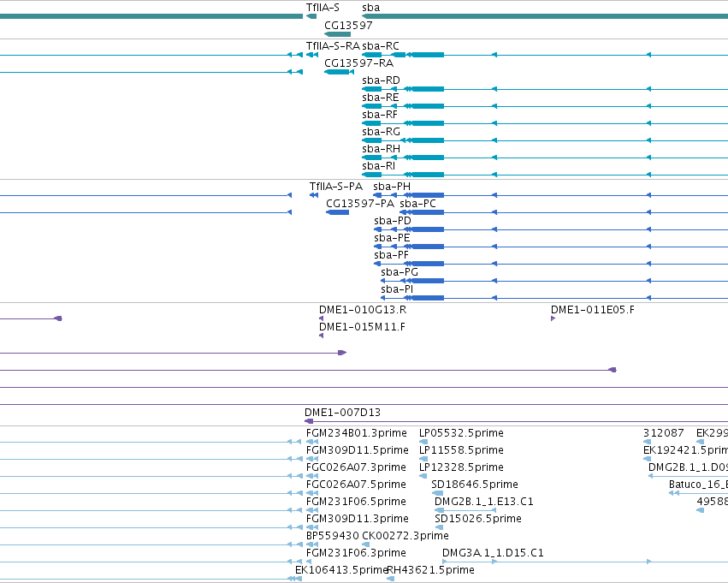Click the CG13597-RA transcript label
The image size is (728, 583).
359,63
